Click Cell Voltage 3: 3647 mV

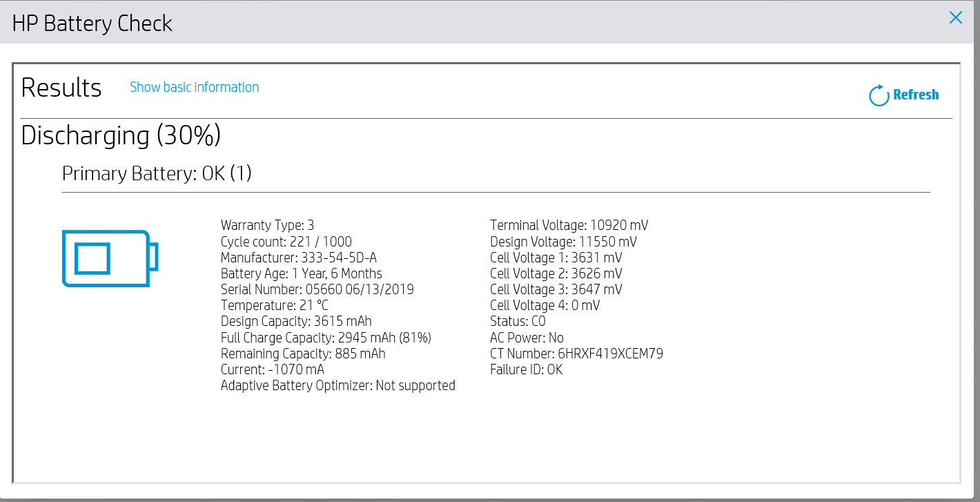[x=556, y=289]
